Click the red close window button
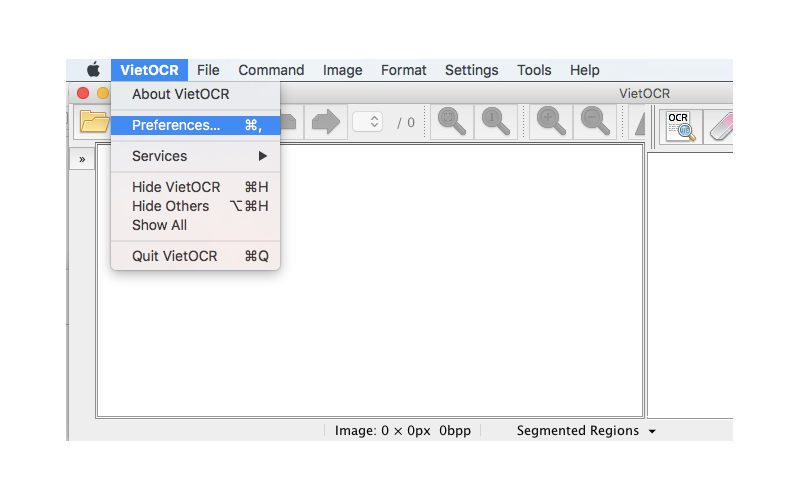 (x=83, y=93)
